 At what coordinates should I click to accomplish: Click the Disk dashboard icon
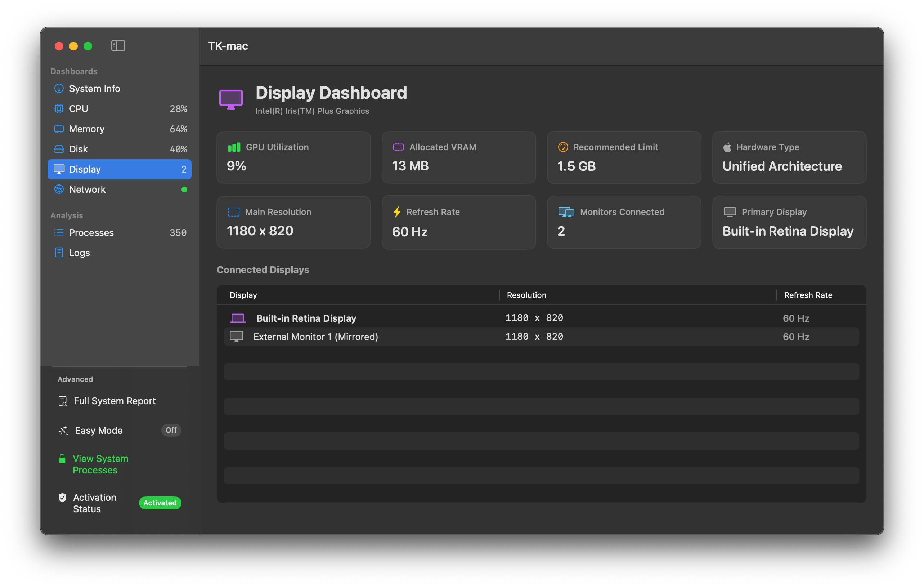[x=59, y=149]
